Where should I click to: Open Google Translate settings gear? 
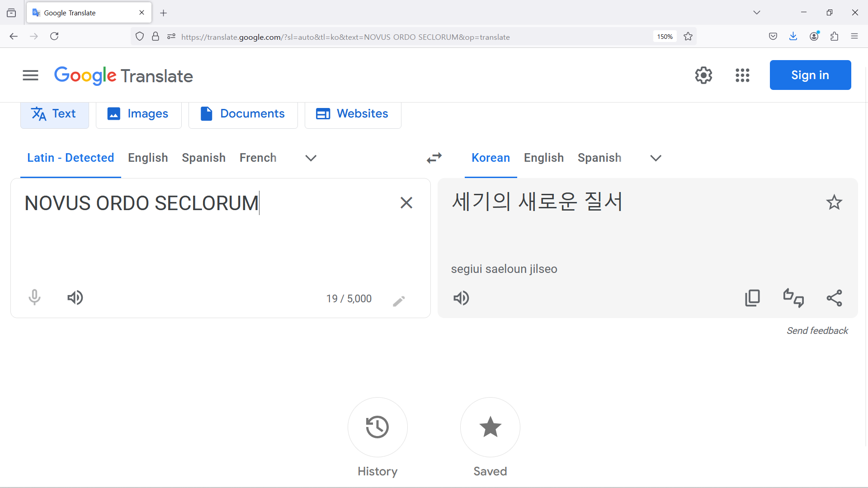(703, 75)
